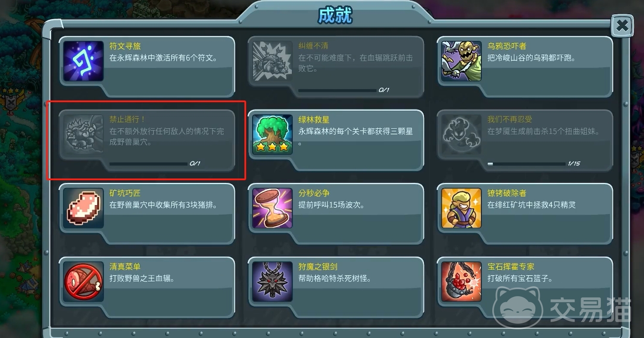
Task: Close the achievements window
Action: (x=622, y=27)
